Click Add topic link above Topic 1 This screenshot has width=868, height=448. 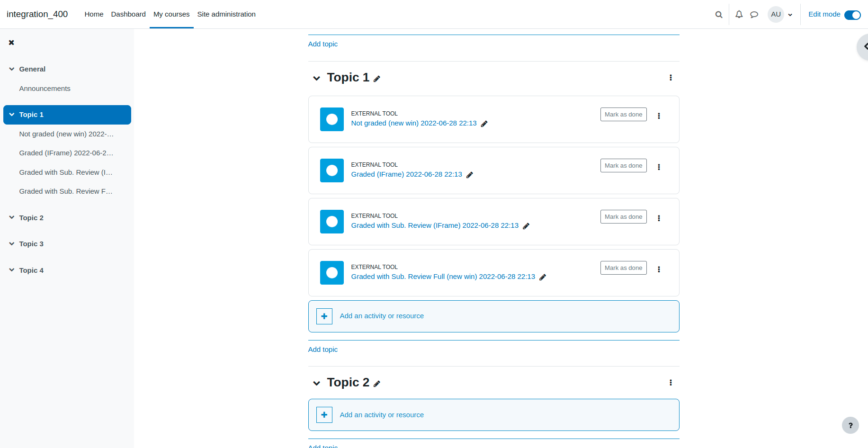323,44
